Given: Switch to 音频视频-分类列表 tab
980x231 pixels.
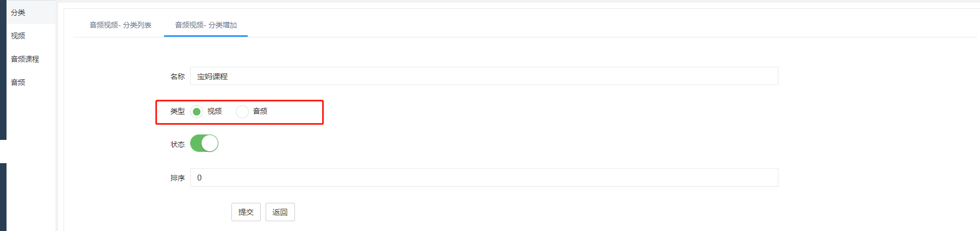Looking at the screenshot, I should click(121, 25).
